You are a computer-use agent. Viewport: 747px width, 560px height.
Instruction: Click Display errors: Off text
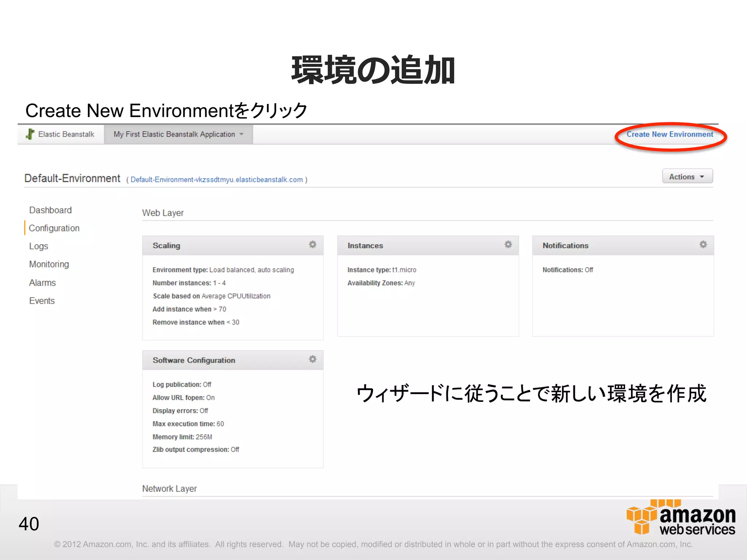(180, 411)
